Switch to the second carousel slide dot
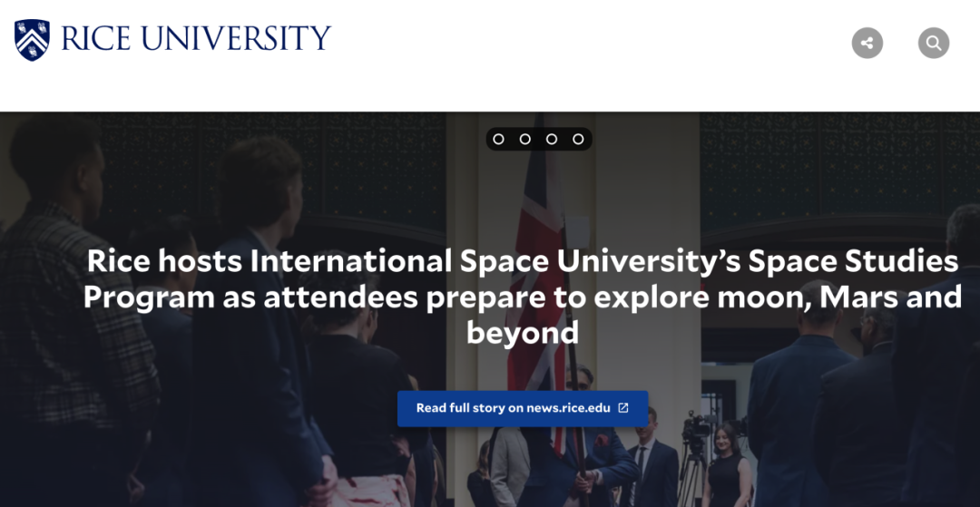This screenshot has width=980, height=507. click(524, 139)
